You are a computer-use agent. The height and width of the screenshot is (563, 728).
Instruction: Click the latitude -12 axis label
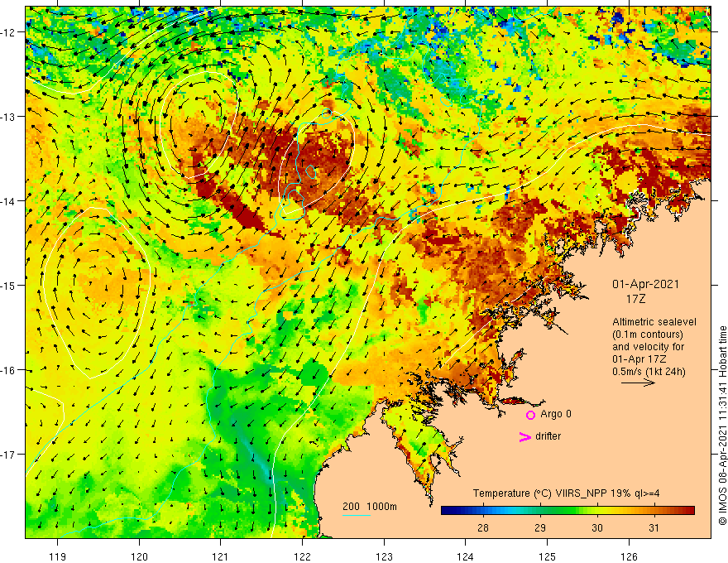8,32
